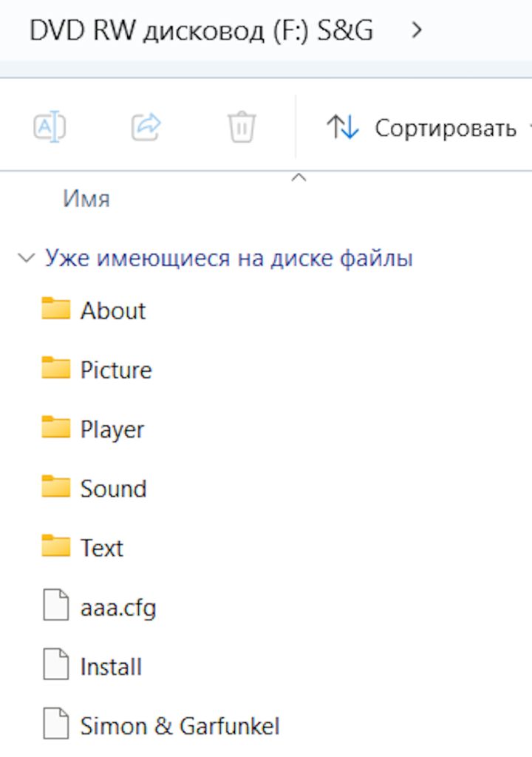
Task: Sort by the Имя column header
Action: (x=86, y=198)
